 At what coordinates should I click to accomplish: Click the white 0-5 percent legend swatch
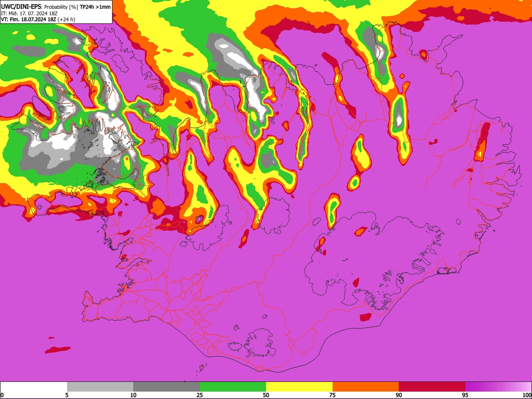point(34,387)
